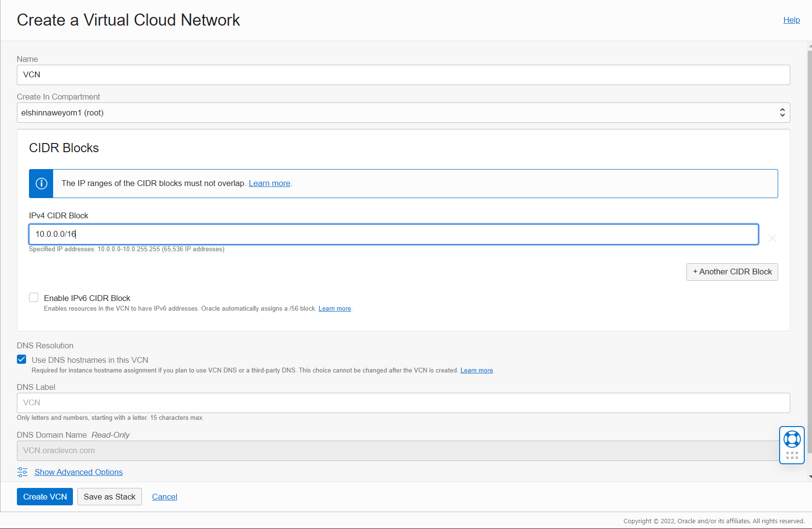The image size is (812, 529).
Task: Click the VCN Name input field
Action: pos(403,75)
